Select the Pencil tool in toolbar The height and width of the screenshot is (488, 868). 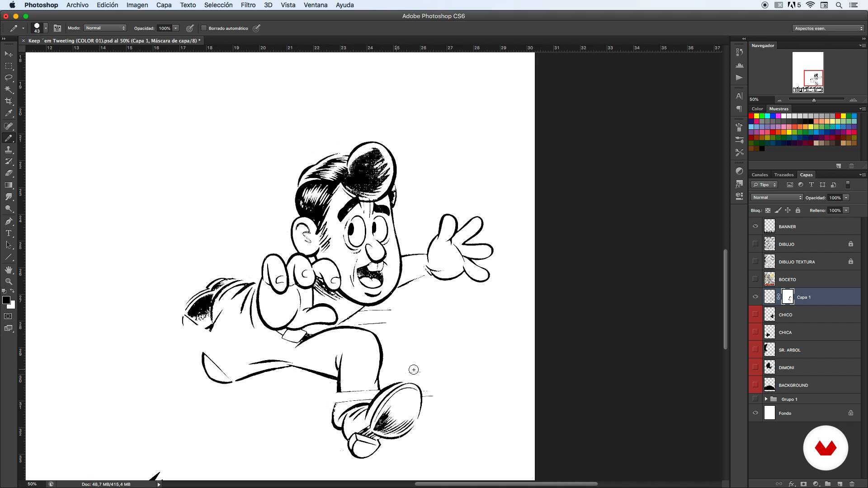(9, 138)
